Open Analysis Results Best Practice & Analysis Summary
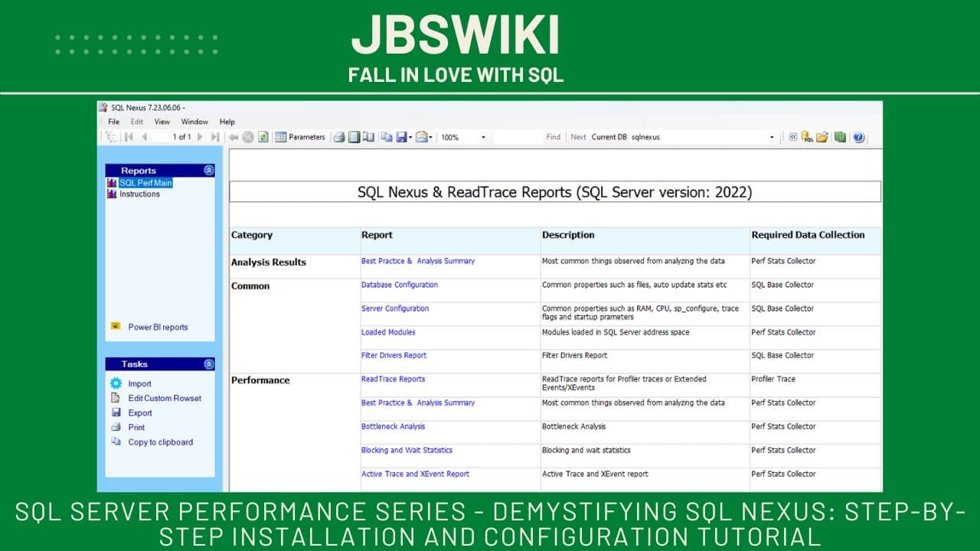This screenshot has width=980, height=551. [x=418, y=261]
